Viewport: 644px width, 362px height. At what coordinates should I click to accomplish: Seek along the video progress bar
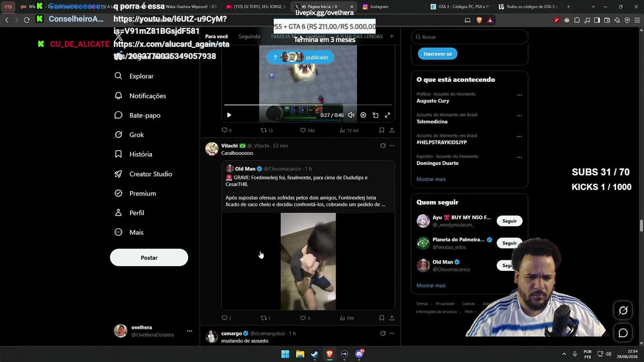308,105
